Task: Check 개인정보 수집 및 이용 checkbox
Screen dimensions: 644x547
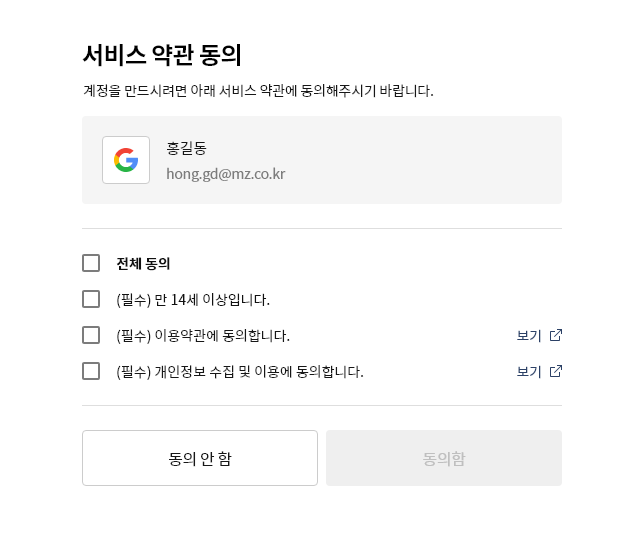Action: (x=91, y=371)
